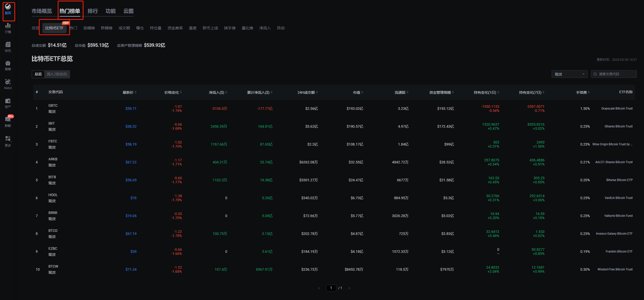Select the 资金费率 sub-tab
Image resolution: width=644 pixels, height=300 pixels.
[x=175, y=28]
